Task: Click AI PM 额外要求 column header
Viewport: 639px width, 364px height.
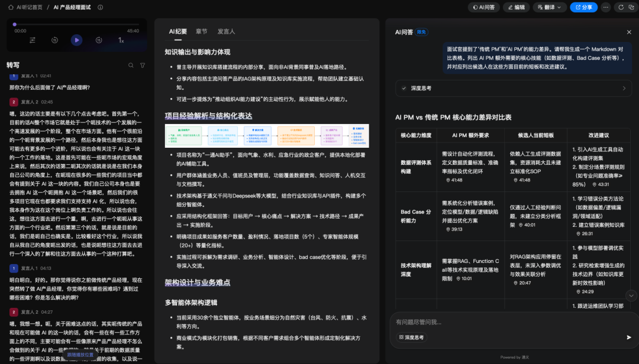Action: [x=470, y=135]
